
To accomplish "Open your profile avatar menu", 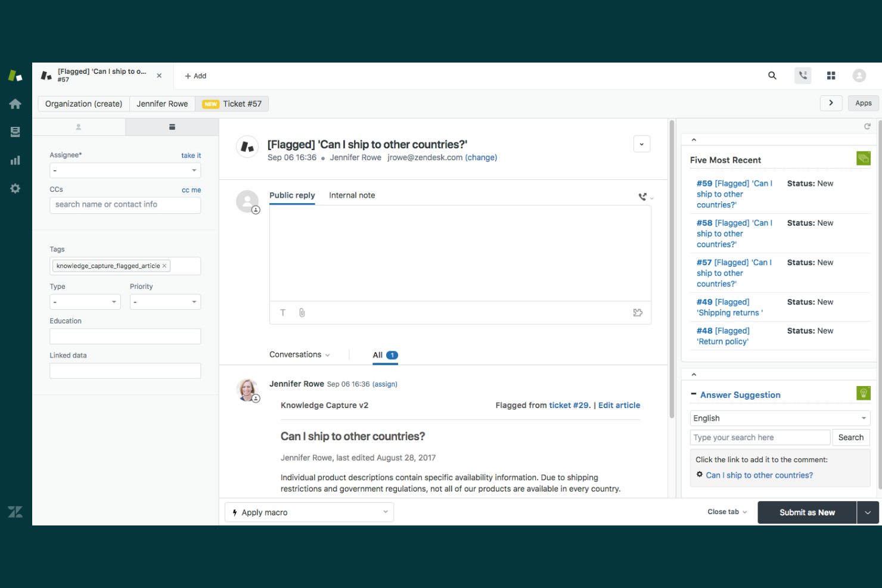I will pos(859,75).
